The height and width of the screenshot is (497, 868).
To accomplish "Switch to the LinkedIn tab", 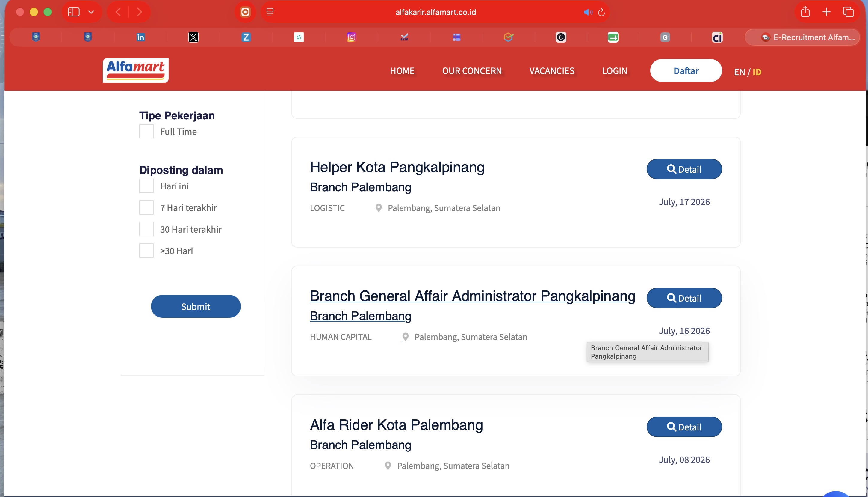I will [140, 37].
